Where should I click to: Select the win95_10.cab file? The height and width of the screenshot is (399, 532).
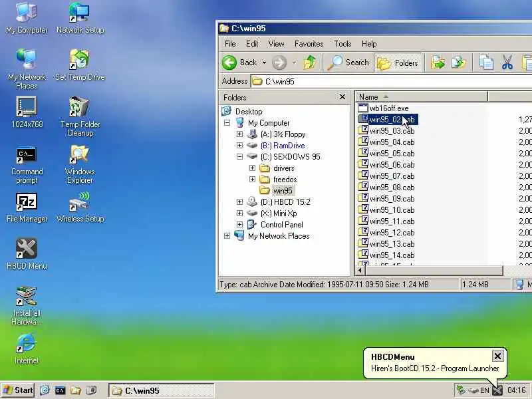pyautogui.click(x=392, y=210)
